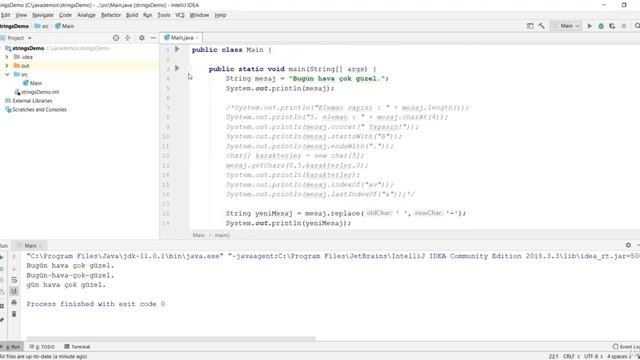Open Run panel settings gear
This screenshot has width=640, height=360.
(x=628, y=245)
